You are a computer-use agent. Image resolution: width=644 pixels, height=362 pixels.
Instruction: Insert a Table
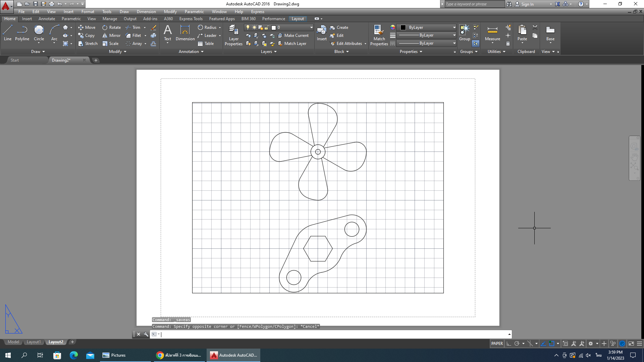pyautogui.click(x=206, y=44)
